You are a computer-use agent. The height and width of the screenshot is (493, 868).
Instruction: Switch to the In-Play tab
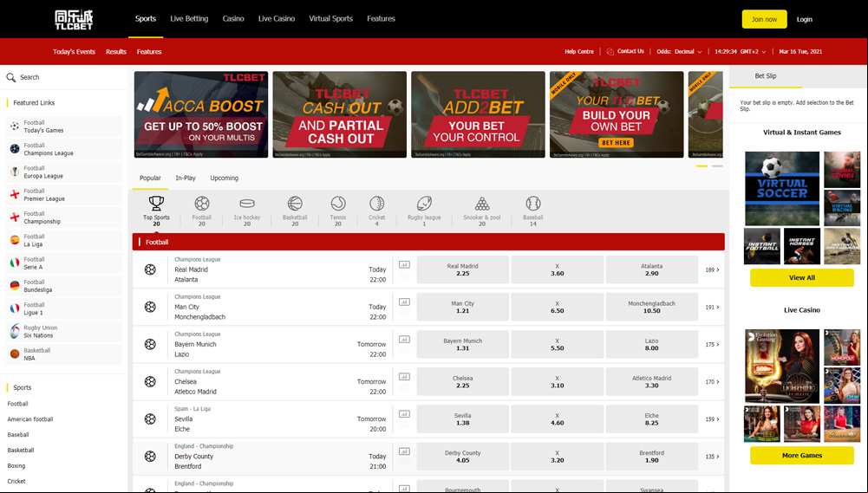[x=186, y=178]
